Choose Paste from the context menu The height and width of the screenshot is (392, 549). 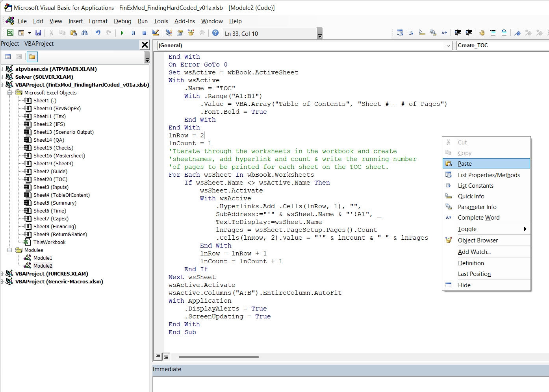point(465,164)
